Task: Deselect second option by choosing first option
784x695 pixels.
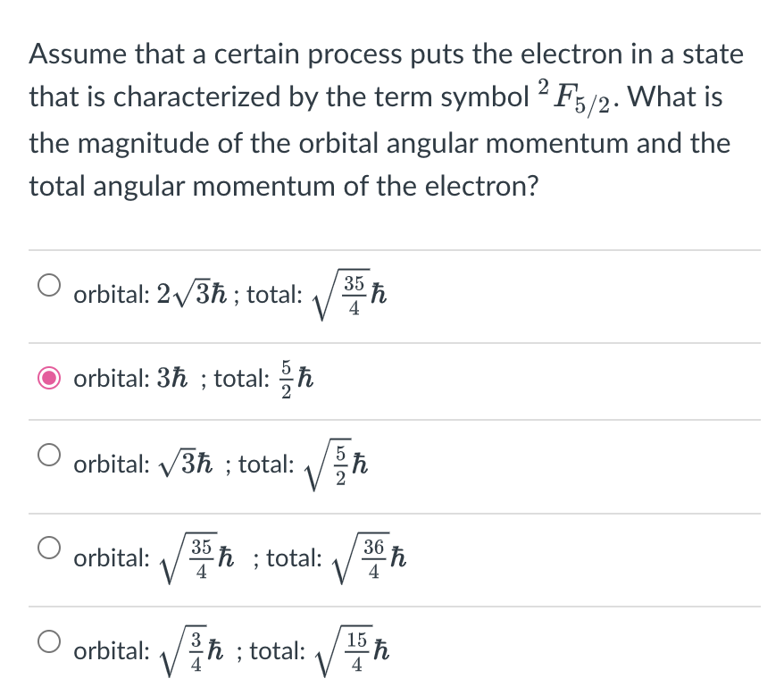Action: pyautogui.click(x=49, y=282)
